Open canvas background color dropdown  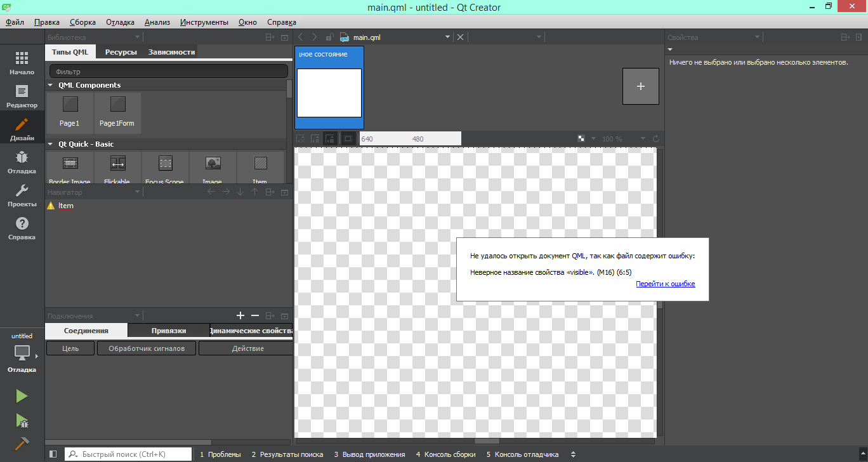[x=594, y=138]
